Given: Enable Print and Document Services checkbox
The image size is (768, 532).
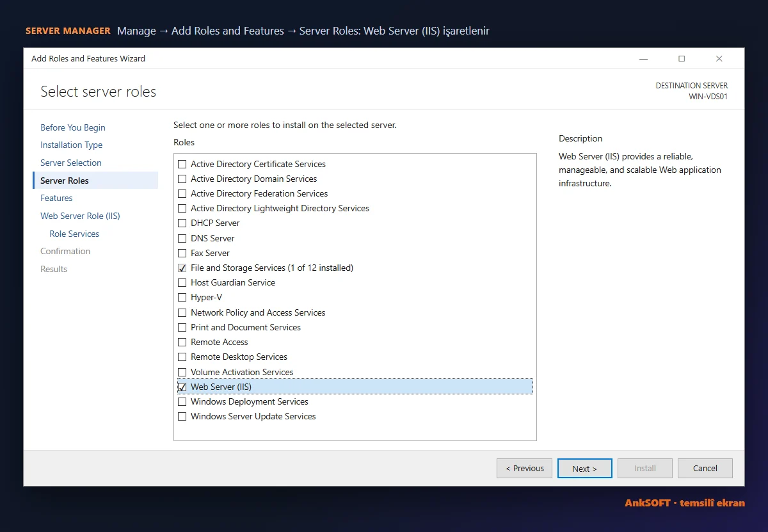Looking at the screenshot, I should tap(182, 328).
